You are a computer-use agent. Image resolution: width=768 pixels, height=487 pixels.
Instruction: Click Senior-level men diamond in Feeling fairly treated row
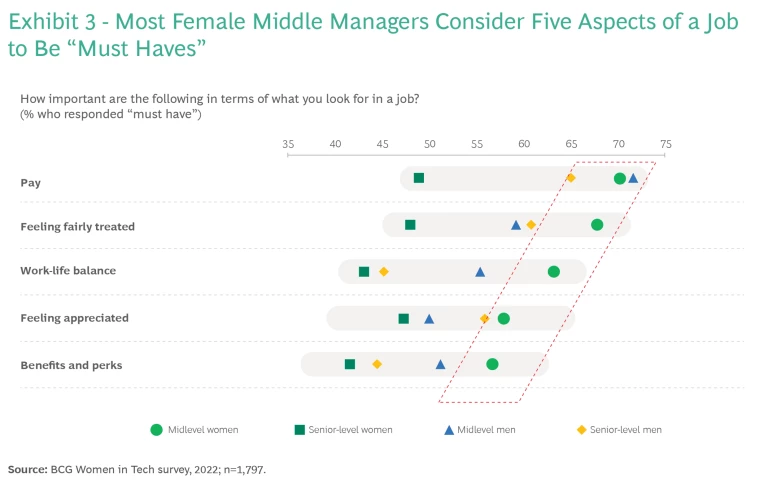click(531, 224)
